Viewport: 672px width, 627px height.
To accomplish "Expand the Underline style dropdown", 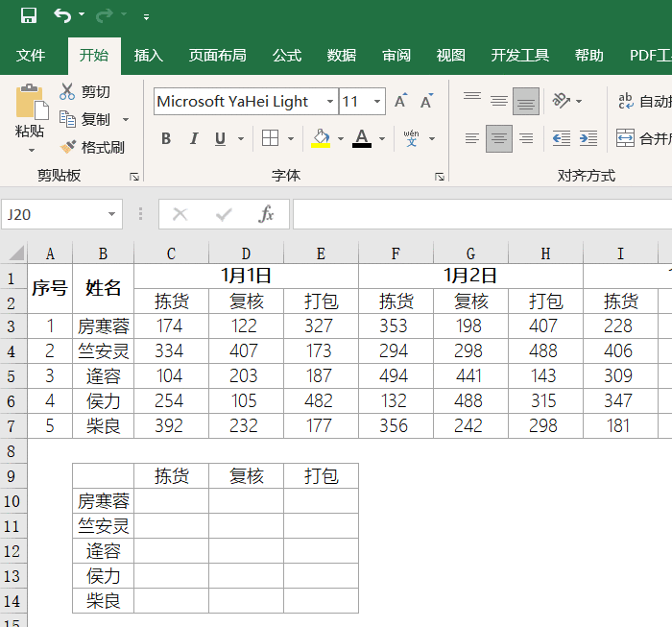I will (241, 139).
